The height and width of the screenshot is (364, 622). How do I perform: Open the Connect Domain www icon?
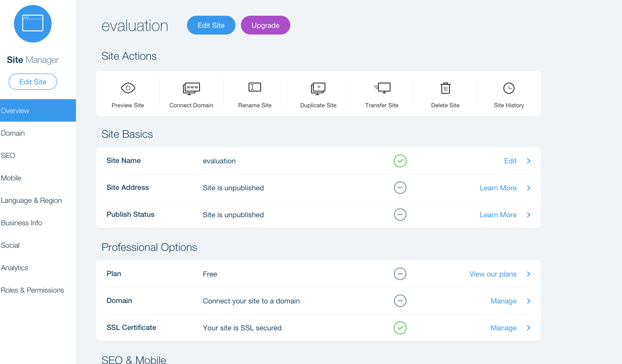[x=191, y=88]
